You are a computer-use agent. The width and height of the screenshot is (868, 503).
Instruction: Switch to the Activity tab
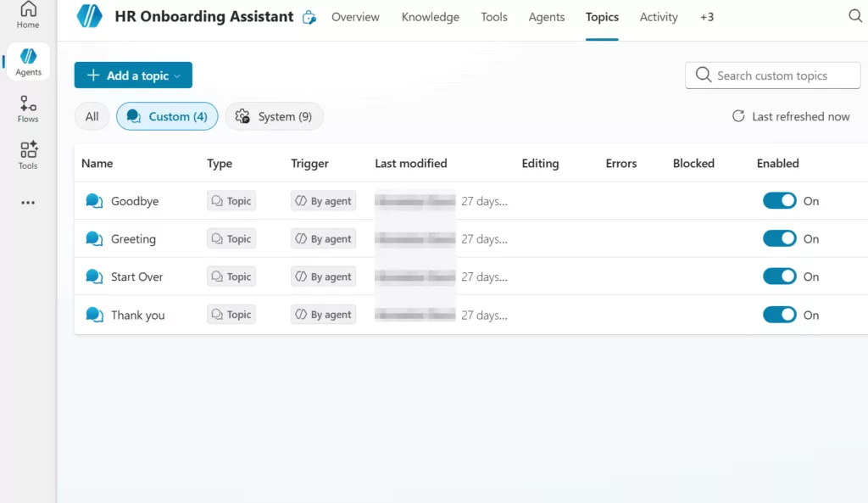click(659, 17)
